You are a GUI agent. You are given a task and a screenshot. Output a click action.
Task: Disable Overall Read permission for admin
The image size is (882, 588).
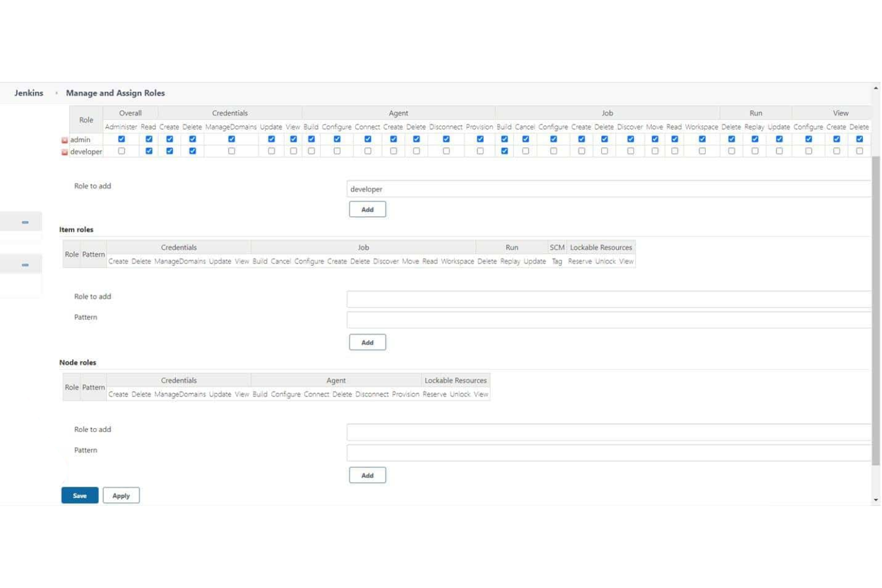[148, 139]
